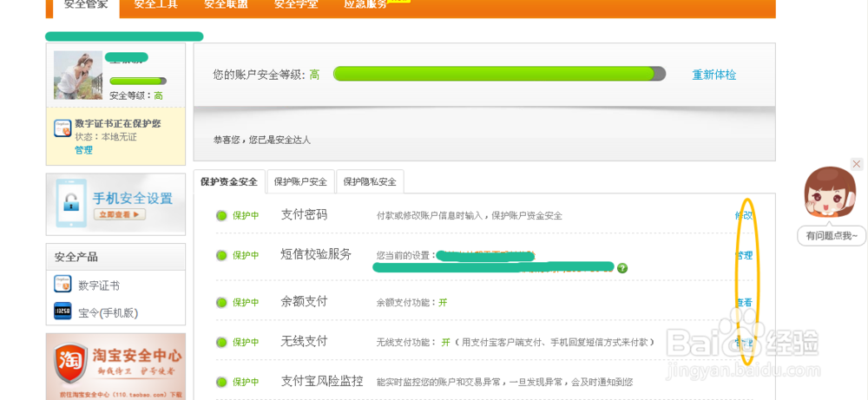Switch to 保护资金安全 tab
Screen dimensions: 868x400
tap(229, 181)
